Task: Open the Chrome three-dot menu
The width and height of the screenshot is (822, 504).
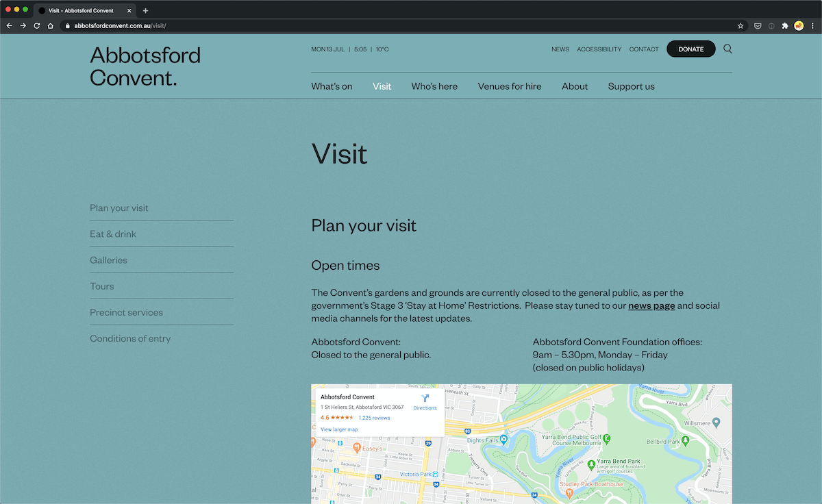Action: click(x=812, y=25)
